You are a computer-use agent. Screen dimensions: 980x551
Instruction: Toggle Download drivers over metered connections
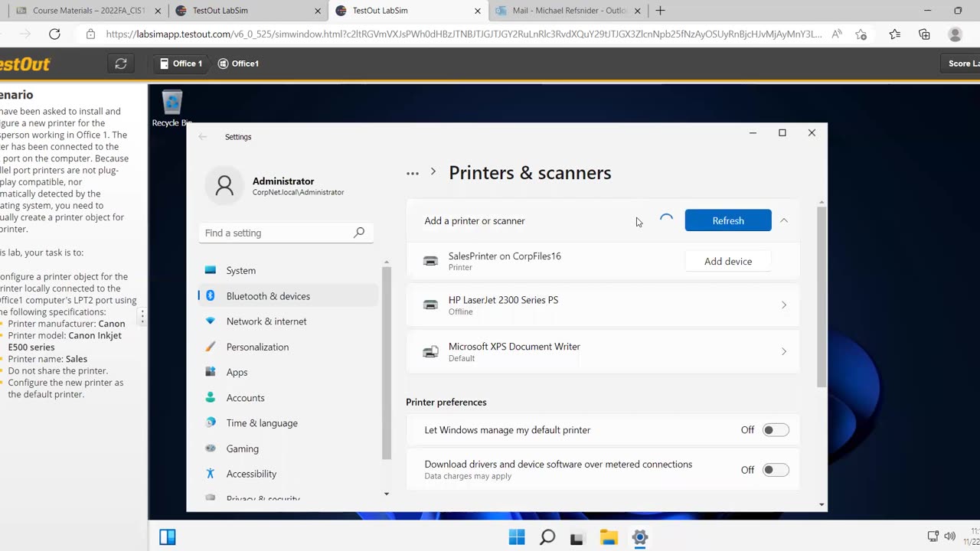(775, 470)
